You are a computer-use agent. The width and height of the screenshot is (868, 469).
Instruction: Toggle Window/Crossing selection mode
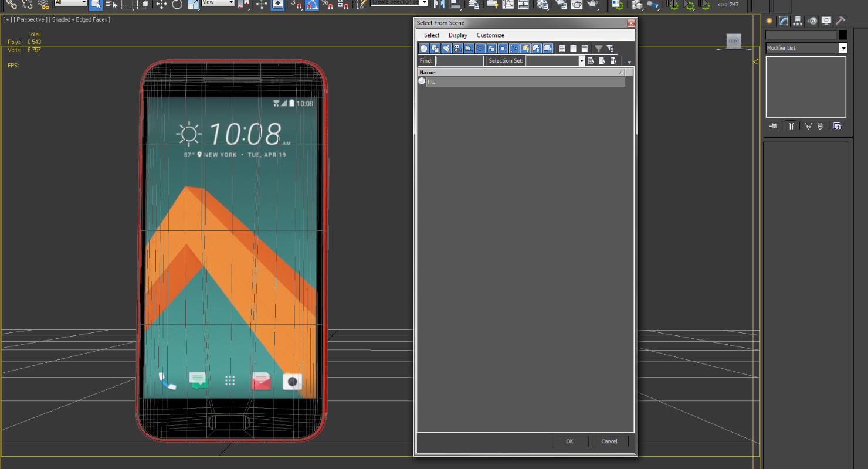click(x=144, y=5)
